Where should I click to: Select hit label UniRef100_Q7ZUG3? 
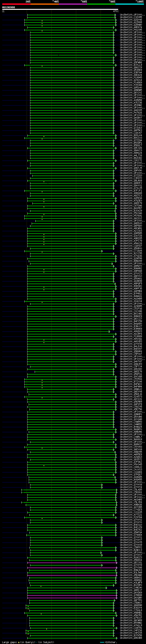tap(131, 128)
